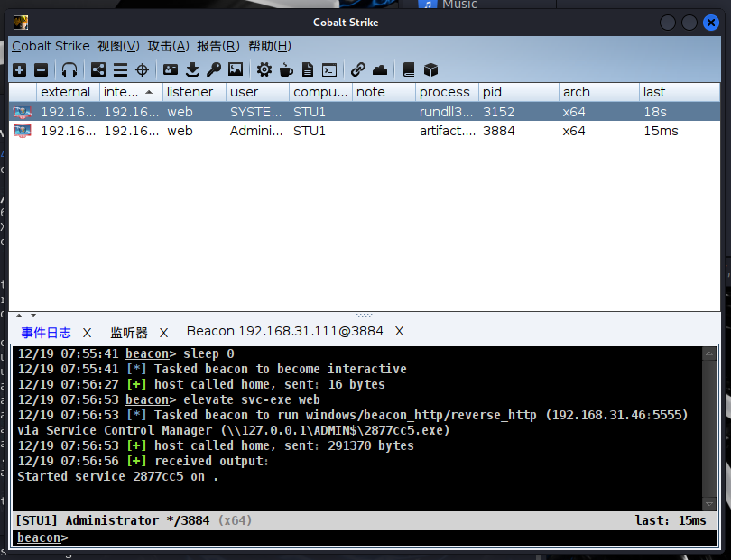The width and height of the screenshot is (731, 560).
Task: Click the [STU1] Administrator */3884 status bar
Action: [x=365, y=520]
